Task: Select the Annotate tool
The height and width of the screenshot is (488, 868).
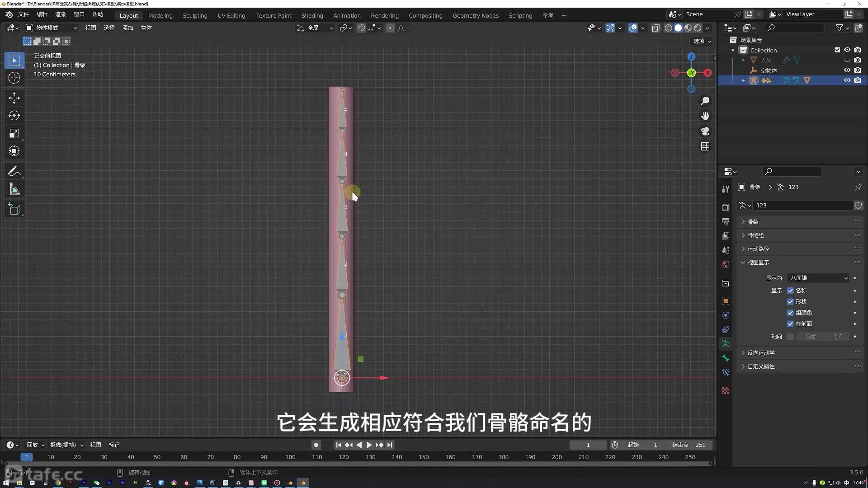Action: [14, 171]
